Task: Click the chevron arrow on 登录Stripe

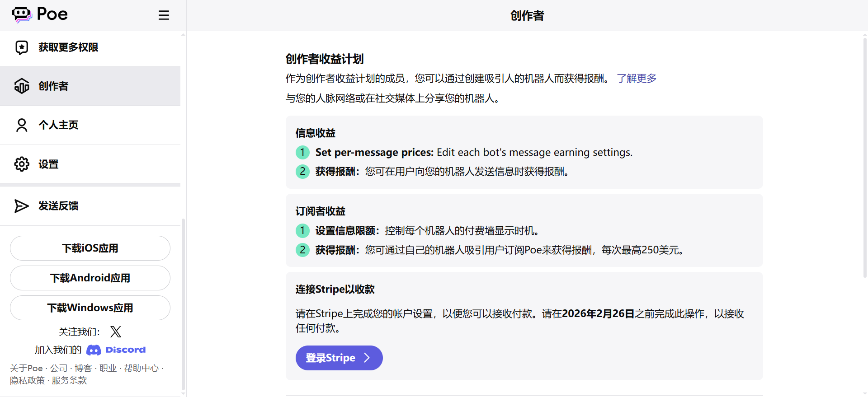Action: pos(367,358)
